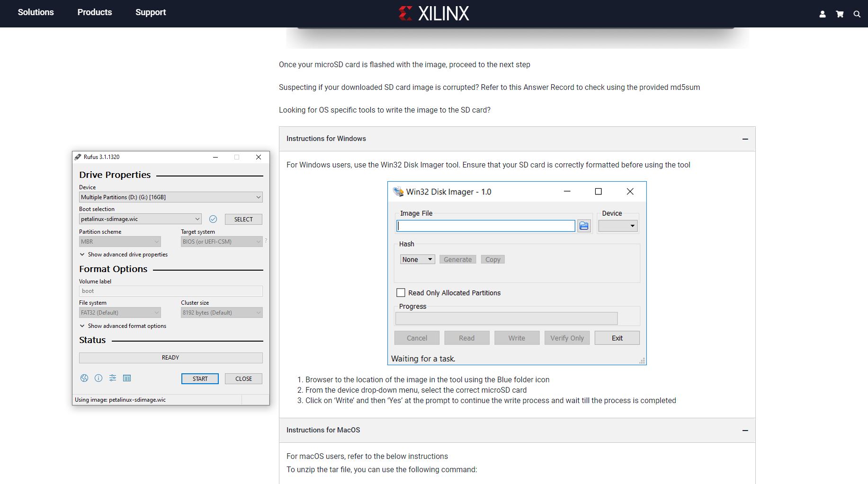Click Generate hash button

pyautogui.click(x=457, y=259)
